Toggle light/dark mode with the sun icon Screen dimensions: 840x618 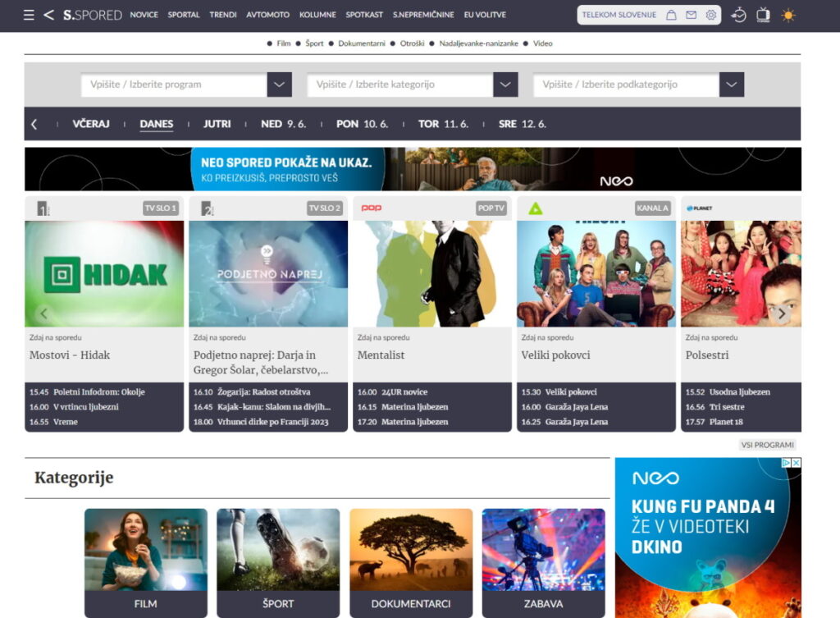[788, 14]
